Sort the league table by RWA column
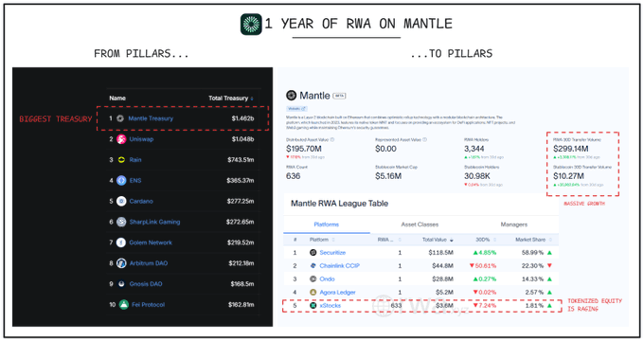The height and width of the screenshot is (341, 644). coord(400,240)
